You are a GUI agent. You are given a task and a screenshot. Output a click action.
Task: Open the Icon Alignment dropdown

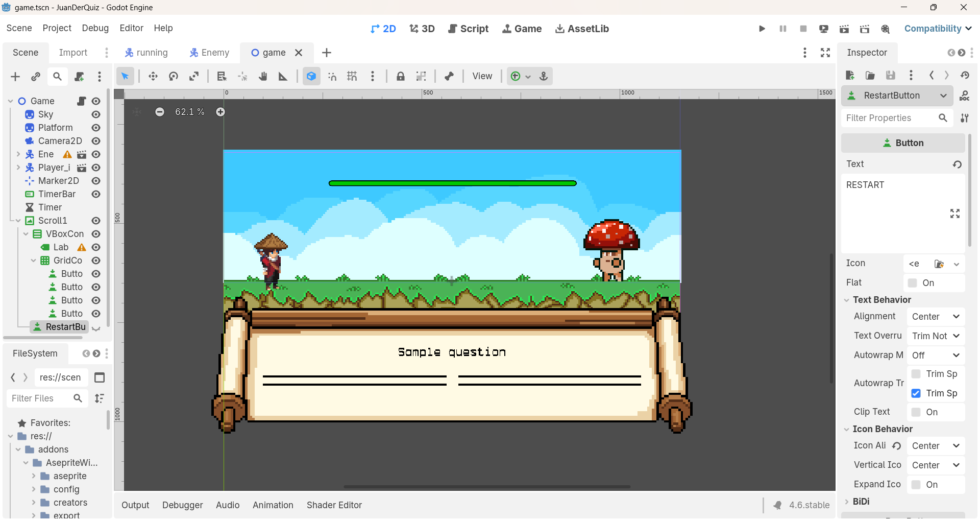click(936, 446)
